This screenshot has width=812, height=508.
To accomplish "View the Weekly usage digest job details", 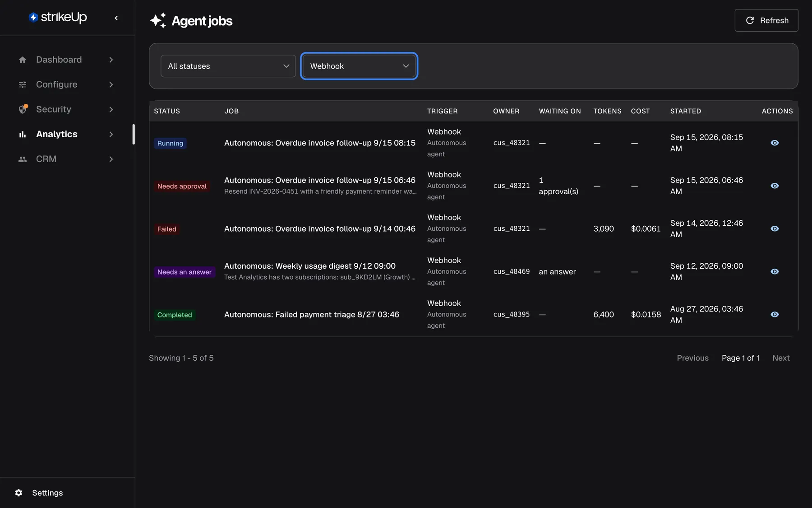I will tap(775, 271).
